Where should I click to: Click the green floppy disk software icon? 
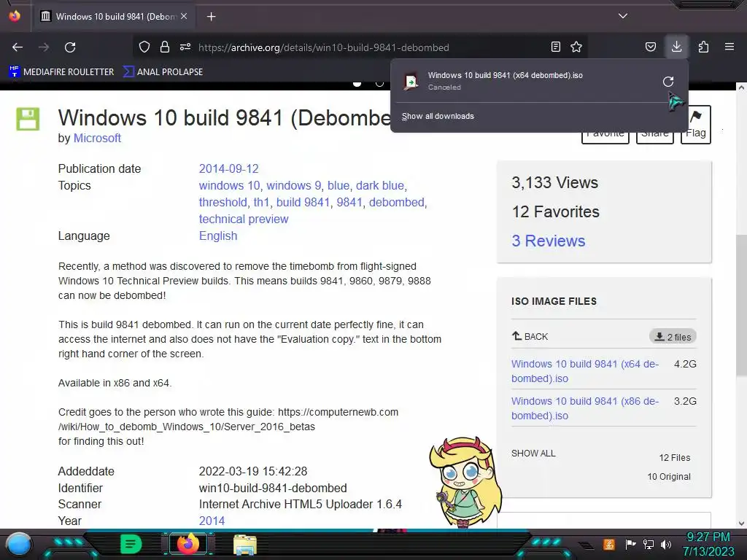coord(28,119)
